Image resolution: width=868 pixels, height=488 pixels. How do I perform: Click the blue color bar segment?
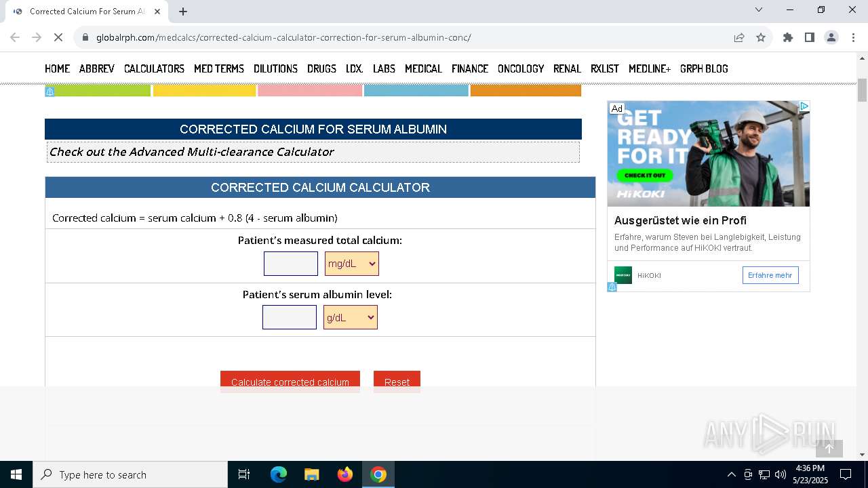point(416,91)
